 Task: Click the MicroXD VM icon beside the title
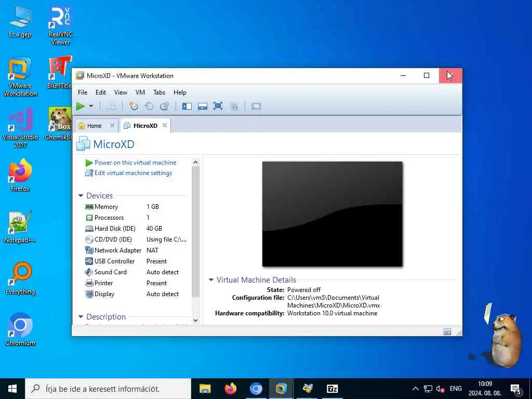click(x=83, y=143)
